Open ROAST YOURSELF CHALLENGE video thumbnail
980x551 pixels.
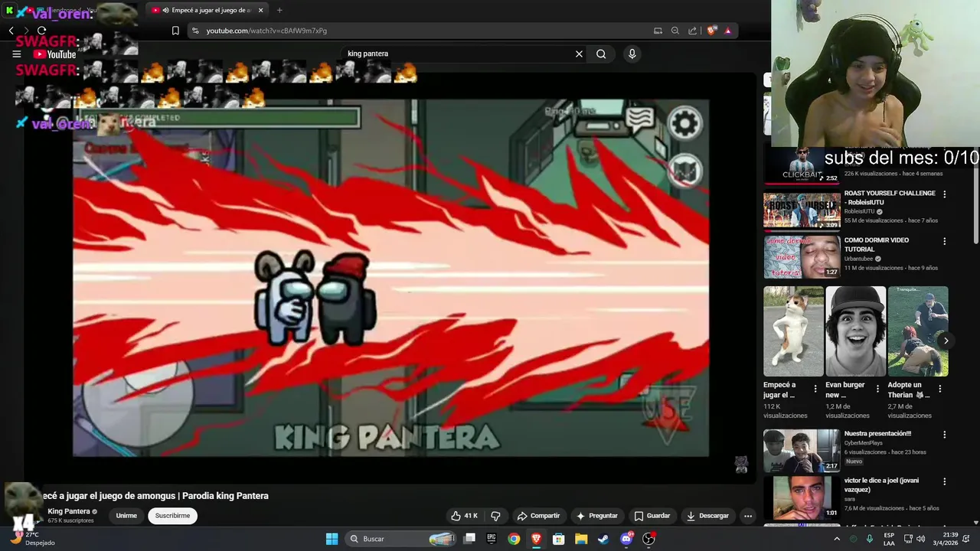point(802,210)
